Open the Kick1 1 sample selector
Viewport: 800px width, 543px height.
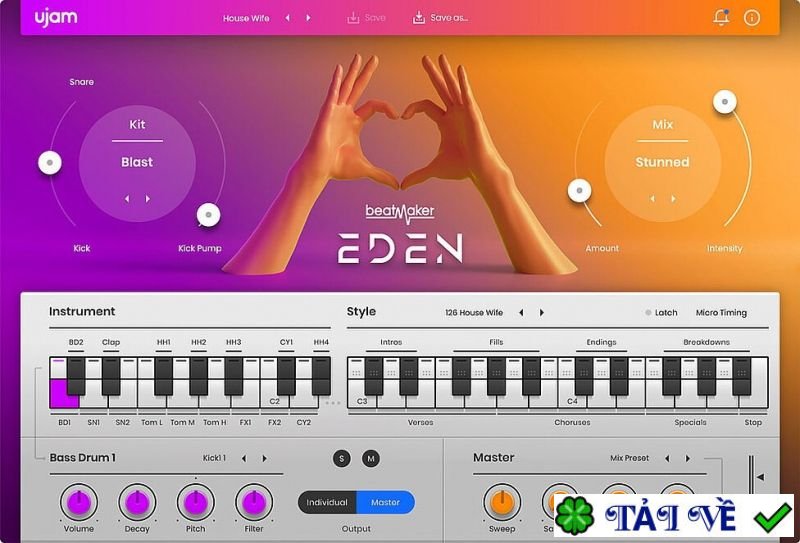(x=214, y=458)
